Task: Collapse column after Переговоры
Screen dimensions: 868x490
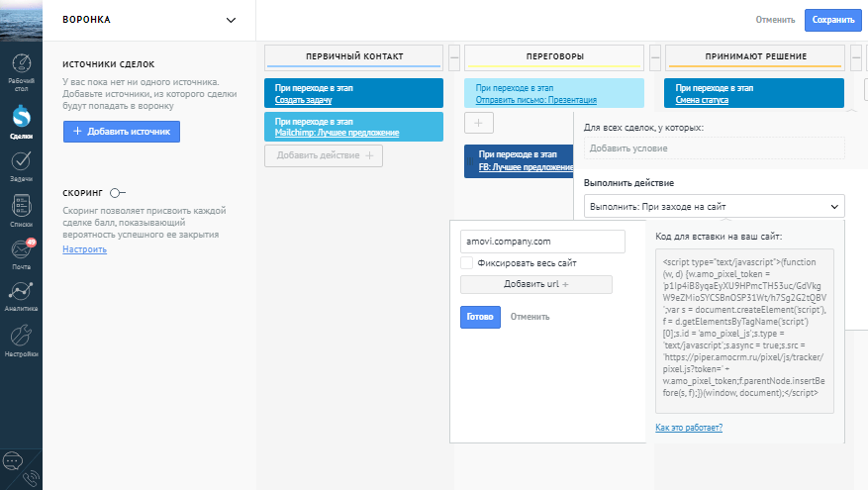Action: 655,57
